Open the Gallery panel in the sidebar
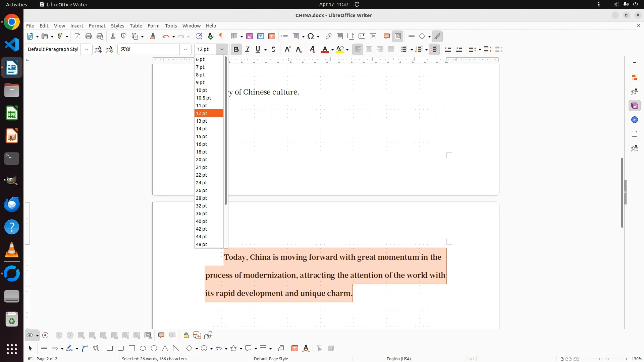The width and height of the screenshot is (644, 362). pos(634,106)
